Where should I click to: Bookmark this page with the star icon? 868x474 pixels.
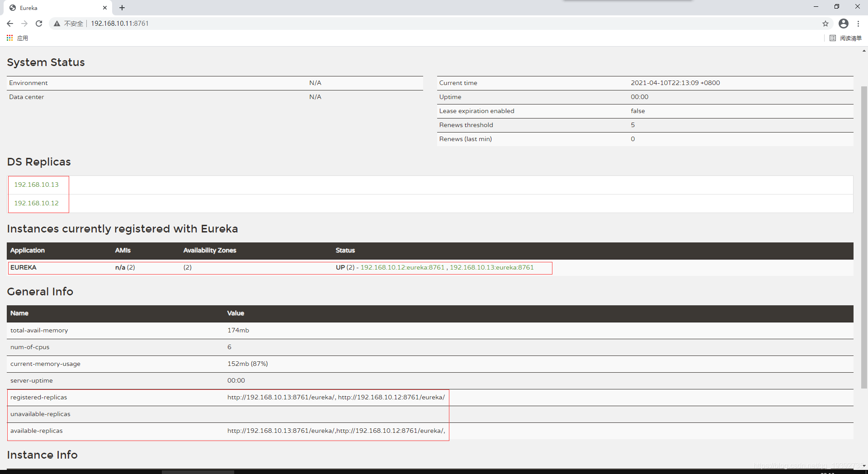point(826,24)
